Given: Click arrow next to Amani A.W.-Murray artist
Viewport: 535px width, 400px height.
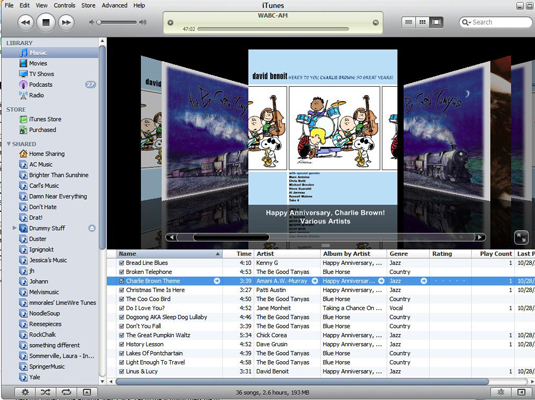Looking at the screenshot, I should (x=315, y=281).
